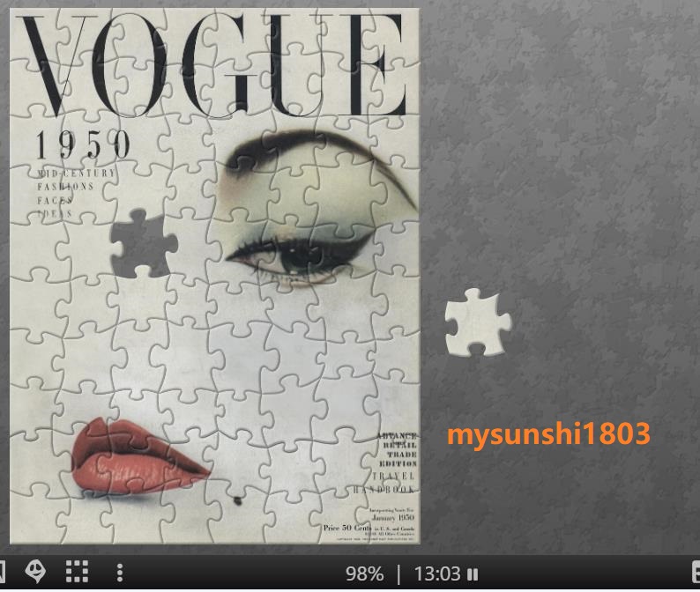Screen dimensions: 700x592
Task: Toggle the ghost image preview icon
Action: click(35, 572)
